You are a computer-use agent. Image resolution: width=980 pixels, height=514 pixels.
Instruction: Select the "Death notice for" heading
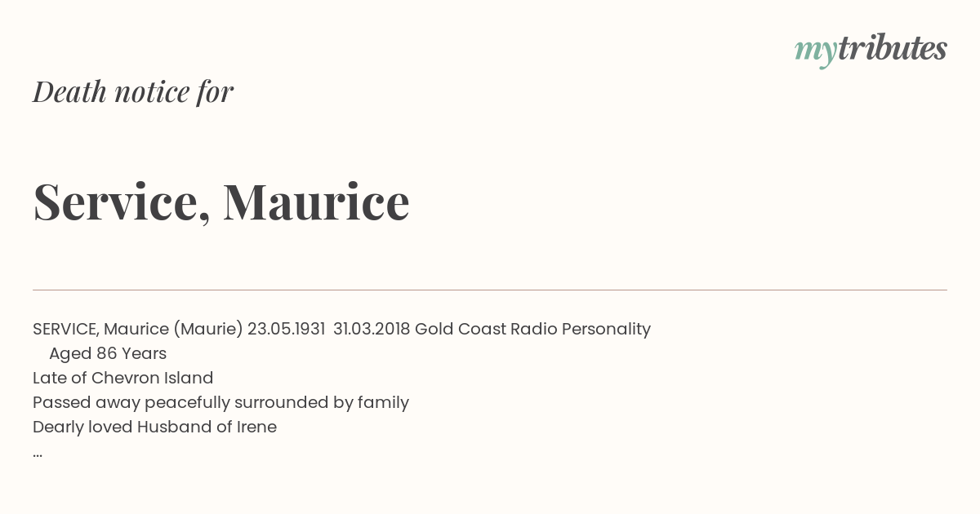tap(133, 91)
